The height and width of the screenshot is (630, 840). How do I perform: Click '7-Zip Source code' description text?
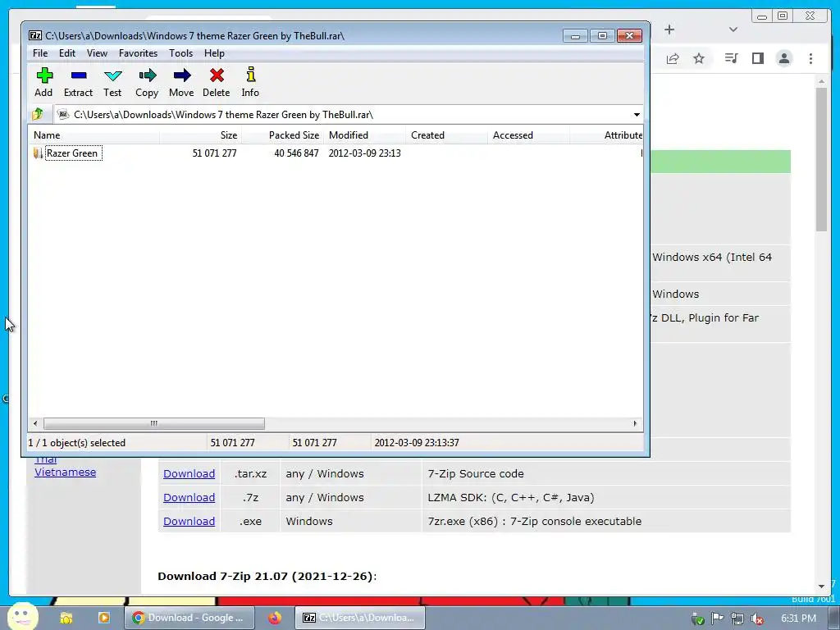tap(476, 473)
